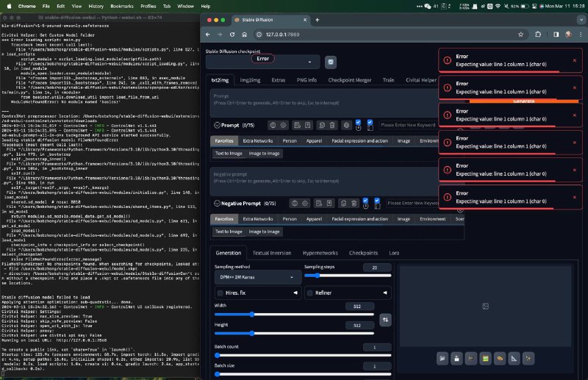Copy negative prompt with copy icon

point(343,204)
